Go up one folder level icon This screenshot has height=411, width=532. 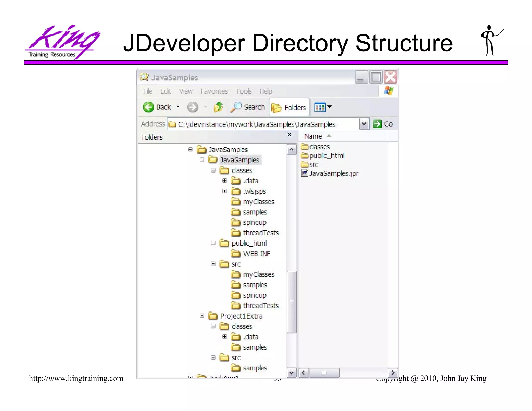coord(218,107)
